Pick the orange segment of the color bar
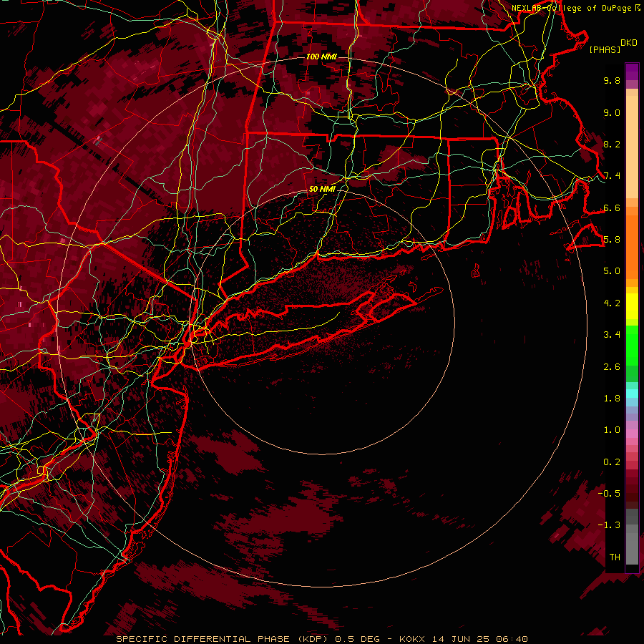Screen dimensions: 644x644 pyautogui.click(x=632, y=246)
